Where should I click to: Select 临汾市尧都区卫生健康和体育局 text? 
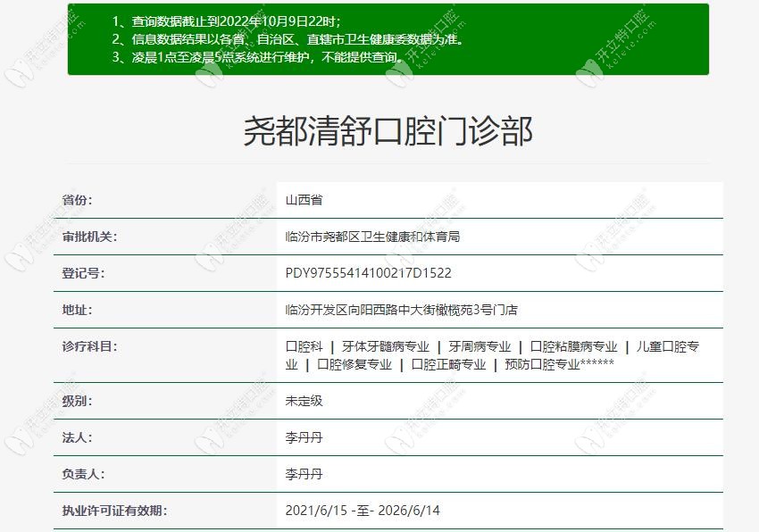click(372, 237)
